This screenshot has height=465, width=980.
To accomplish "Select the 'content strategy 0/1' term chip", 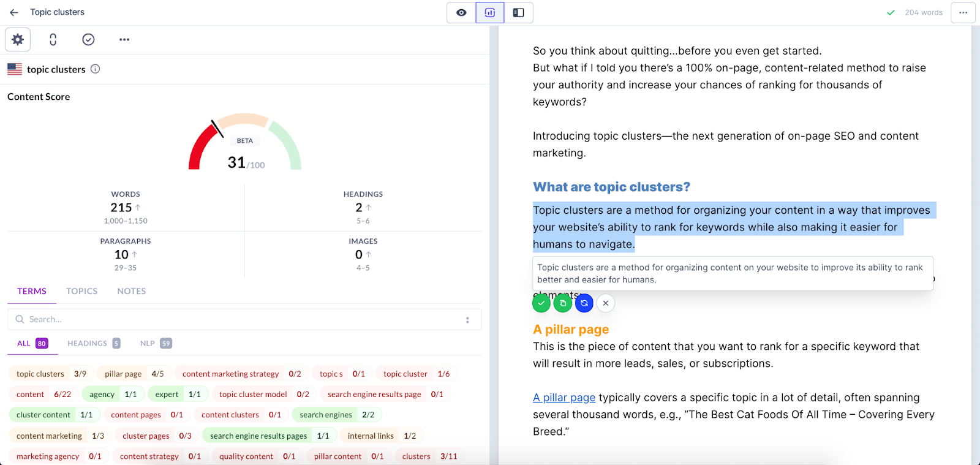I will click(x=160, y=456).
